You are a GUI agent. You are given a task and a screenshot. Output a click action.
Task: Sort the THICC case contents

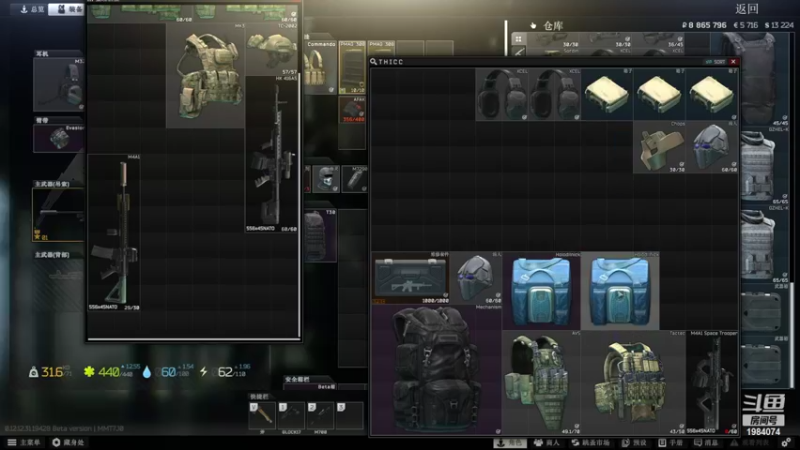pyautogui.click(x=715, y=62)
